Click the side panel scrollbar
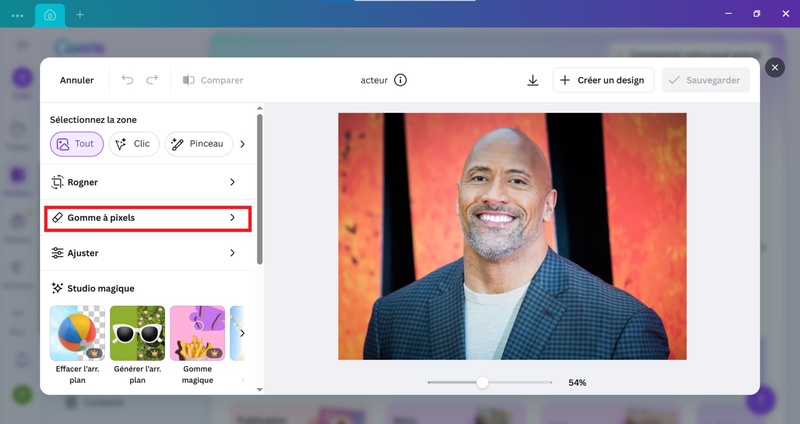Image resolution: width=800 pixels, height=424 pixels. [x=260, y=189]
